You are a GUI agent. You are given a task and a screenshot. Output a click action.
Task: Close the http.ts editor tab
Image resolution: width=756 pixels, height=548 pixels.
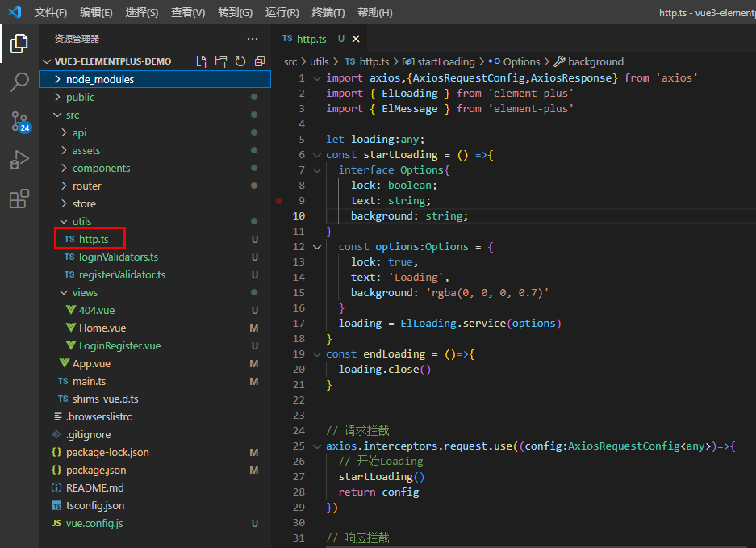coord(356,39)
